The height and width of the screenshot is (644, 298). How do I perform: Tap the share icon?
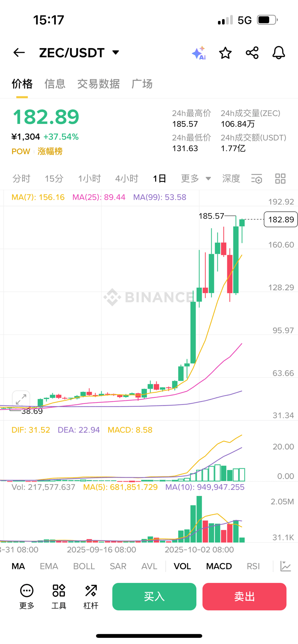tap(252, 53)
